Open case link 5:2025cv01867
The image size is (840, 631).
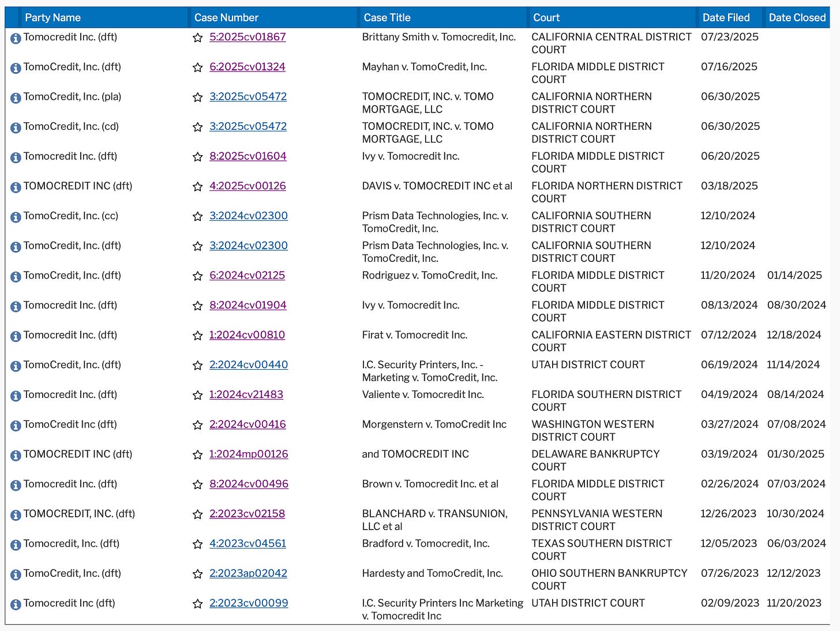click(x=247, y=37)
